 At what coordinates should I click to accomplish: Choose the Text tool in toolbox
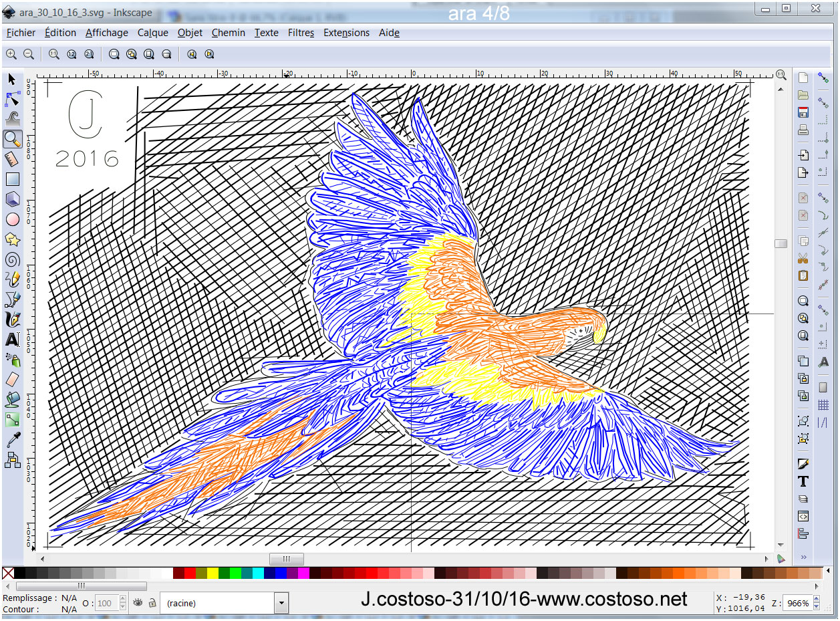[12, 340]
